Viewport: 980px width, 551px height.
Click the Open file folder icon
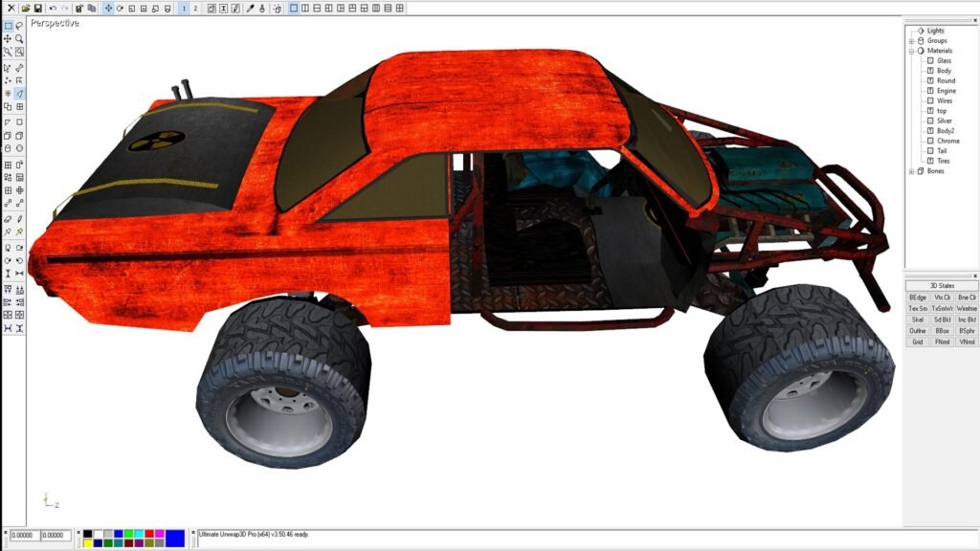(26, 8)
